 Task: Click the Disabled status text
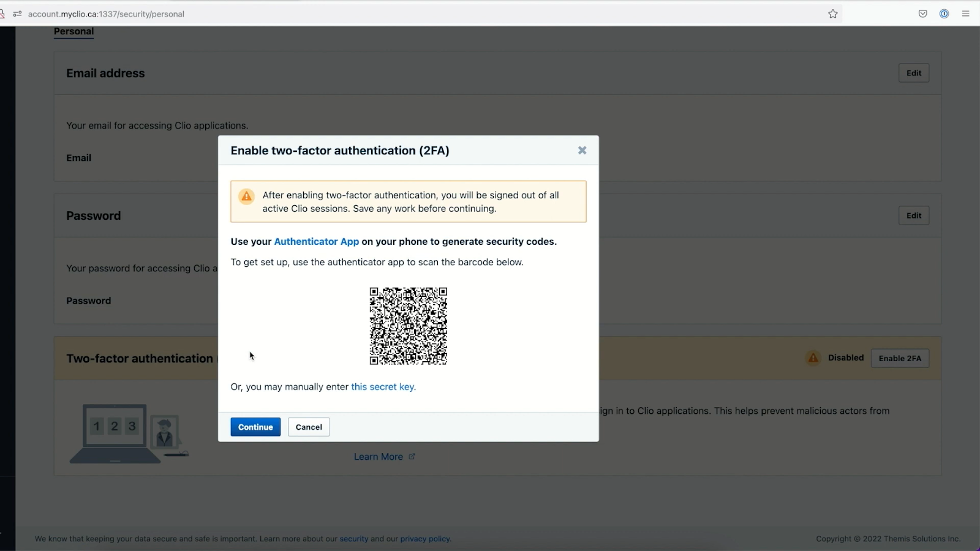(846, 358)
